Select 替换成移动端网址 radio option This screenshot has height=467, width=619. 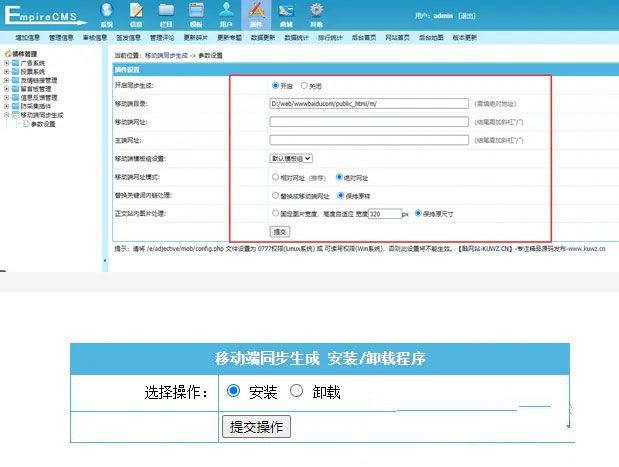pyautogui.click(x=275, y=195)
